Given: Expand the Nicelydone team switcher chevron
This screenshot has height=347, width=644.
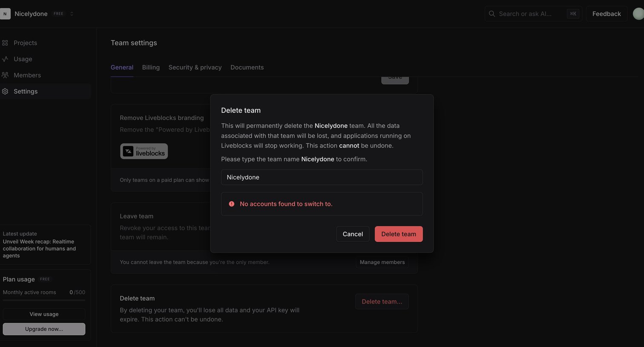Looking at the screenshot, I should click(72, 14).
